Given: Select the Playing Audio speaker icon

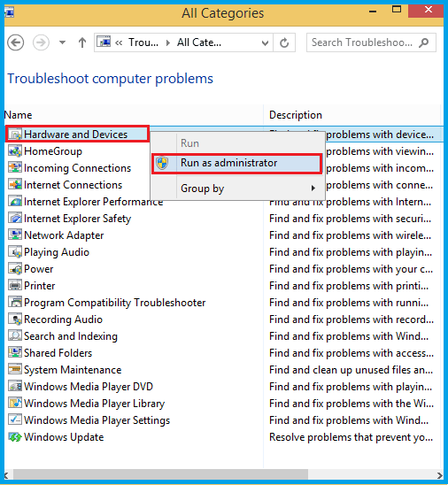Looking at the screenshot, I should tap(15, 252).
